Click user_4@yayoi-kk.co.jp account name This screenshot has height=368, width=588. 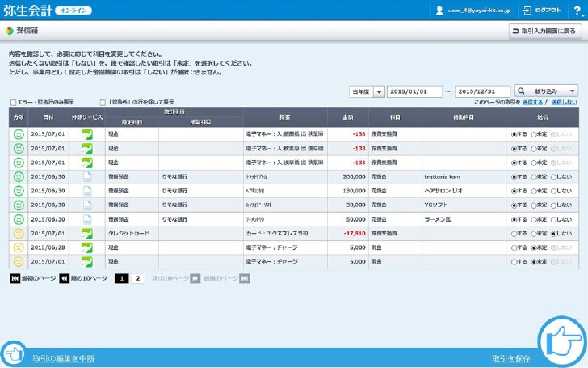479,11
